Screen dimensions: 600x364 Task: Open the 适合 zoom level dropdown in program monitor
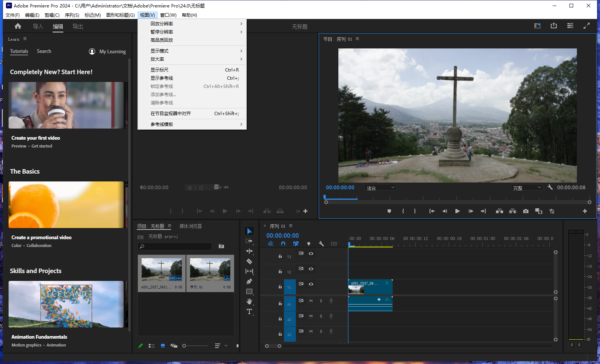(380, 187)
